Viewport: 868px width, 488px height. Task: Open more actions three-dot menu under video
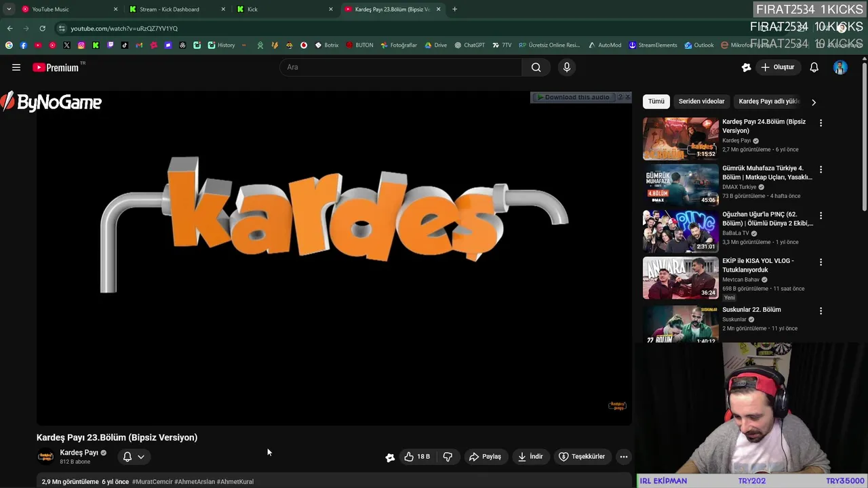point(623,457)
